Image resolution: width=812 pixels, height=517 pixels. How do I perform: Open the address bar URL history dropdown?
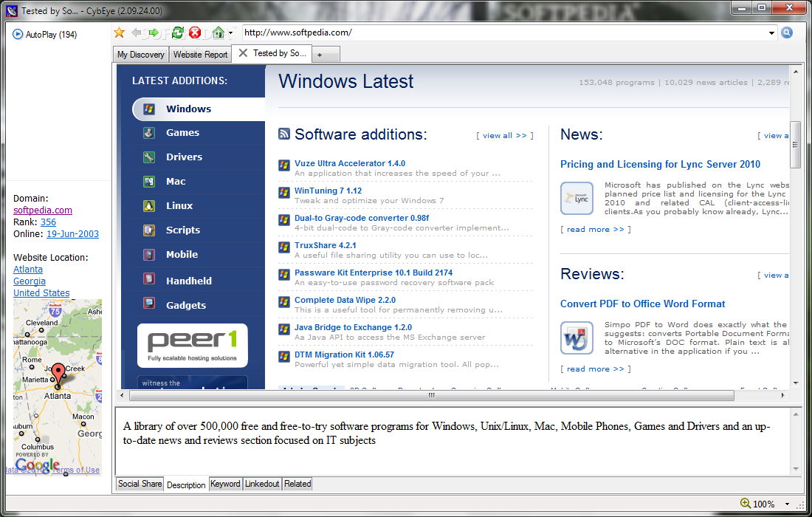click(x=771, y=33)
